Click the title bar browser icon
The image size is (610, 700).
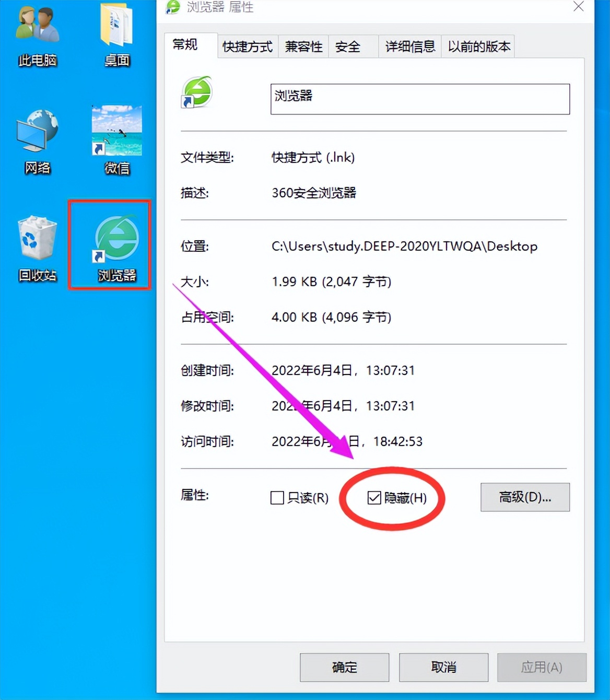[x=172, y=7]
